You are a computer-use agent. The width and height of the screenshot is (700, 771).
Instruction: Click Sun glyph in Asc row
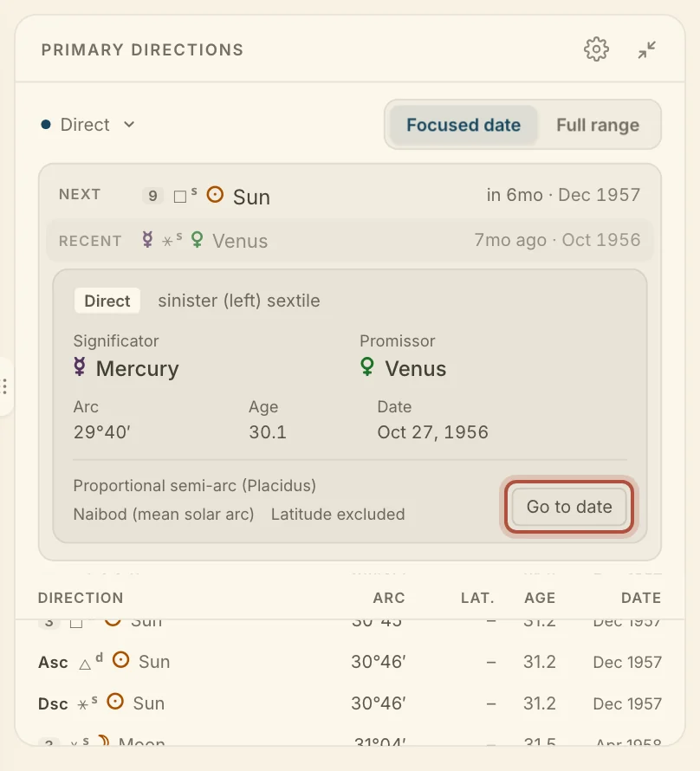click(x=121, y=660)
